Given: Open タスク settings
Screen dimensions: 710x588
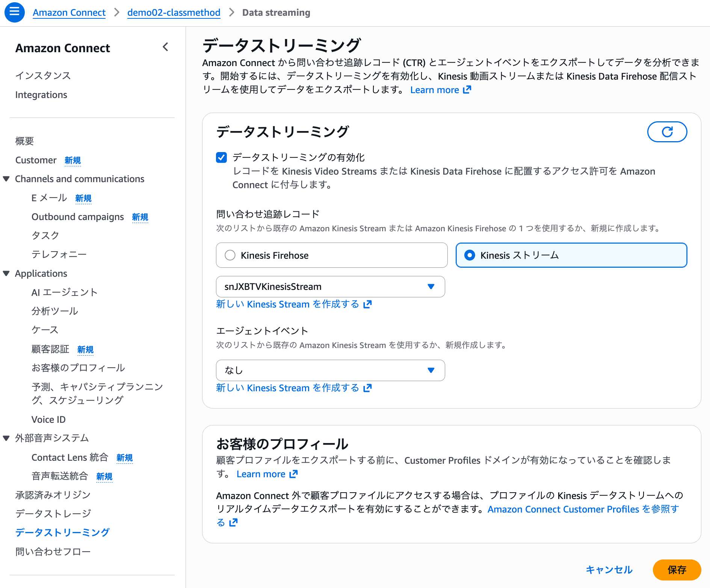Looking at the screenshot, I should pos(45,235).
